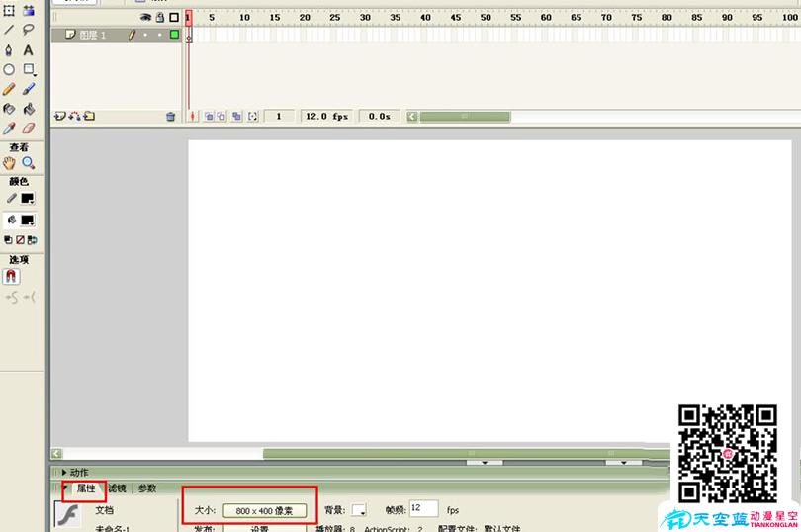Click the timeline horizontal scrollbar thumb
The image size is (801, 532).
pyautogui.click(x=465, y=117)
